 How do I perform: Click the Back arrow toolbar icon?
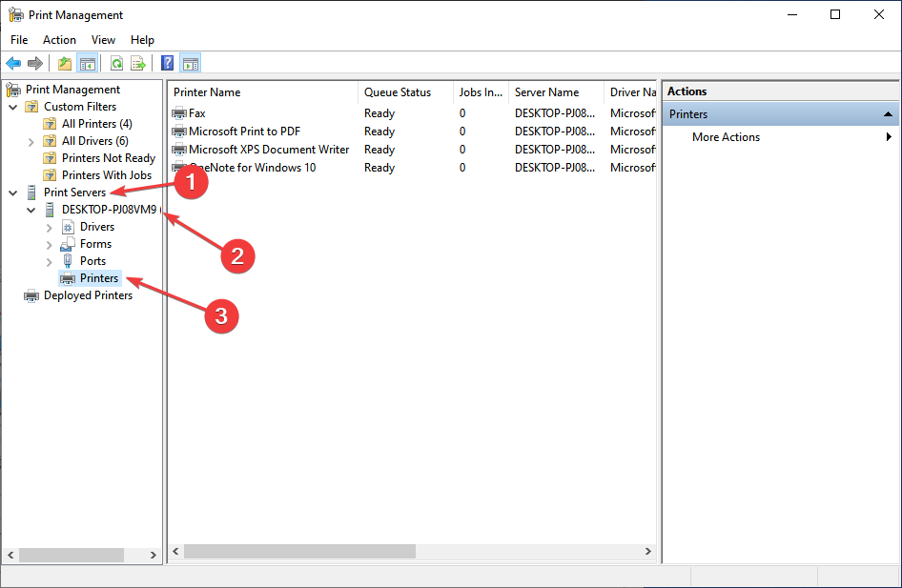coord(13,63)
